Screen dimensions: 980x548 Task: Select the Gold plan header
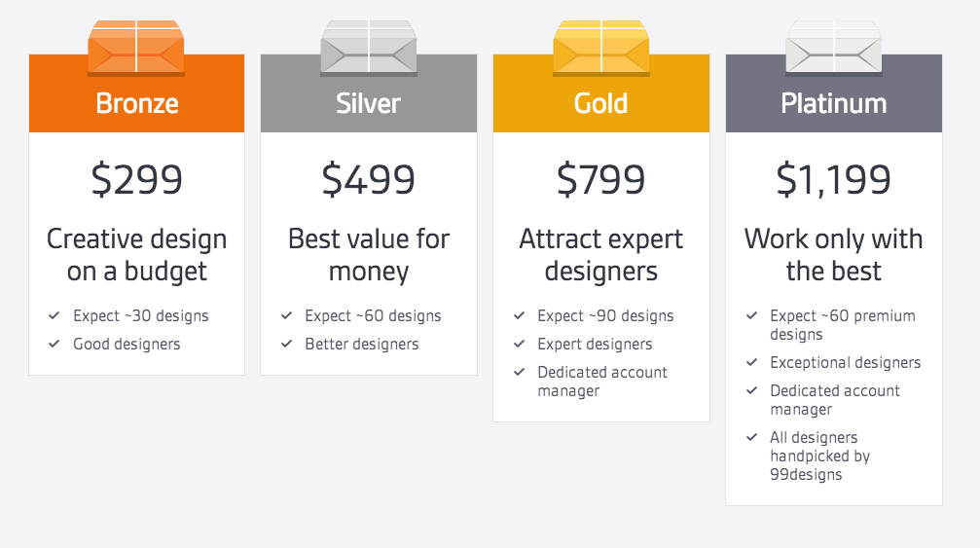point(600,103)
